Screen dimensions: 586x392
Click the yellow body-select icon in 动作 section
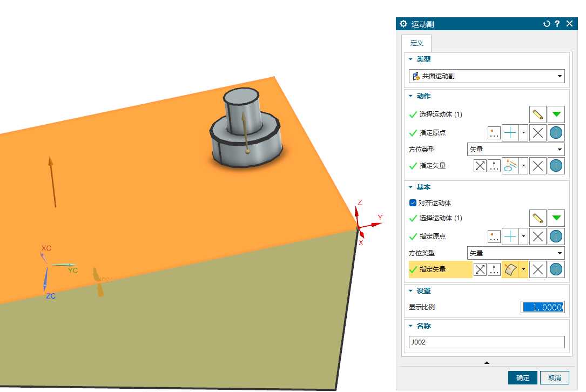(537, 114)
